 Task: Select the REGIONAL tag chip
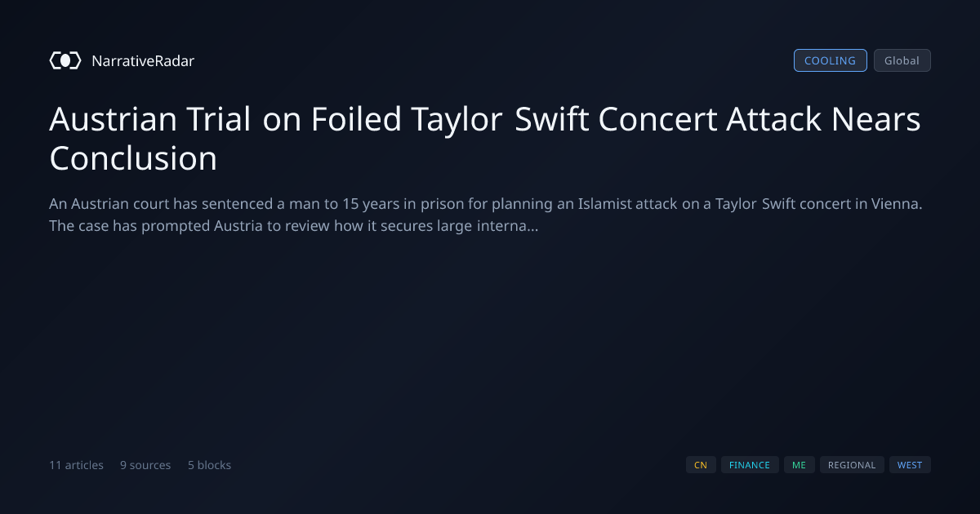(x=852, y=465)
